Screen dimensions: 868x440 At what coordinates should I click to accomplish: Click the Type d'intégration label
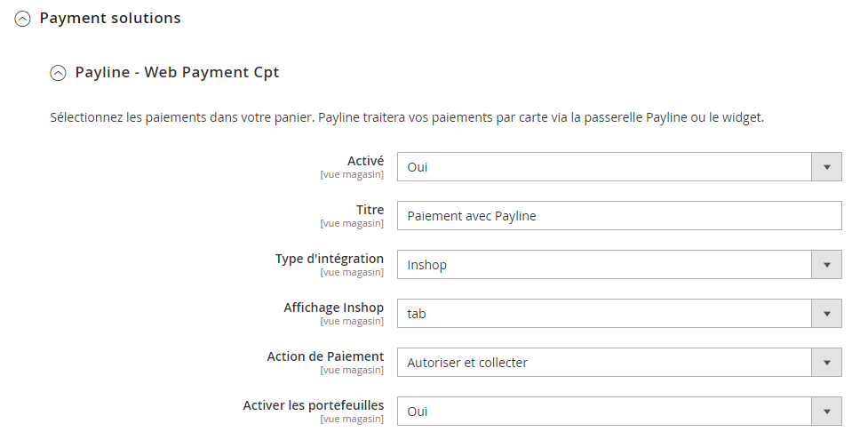[x=330, y=259]
